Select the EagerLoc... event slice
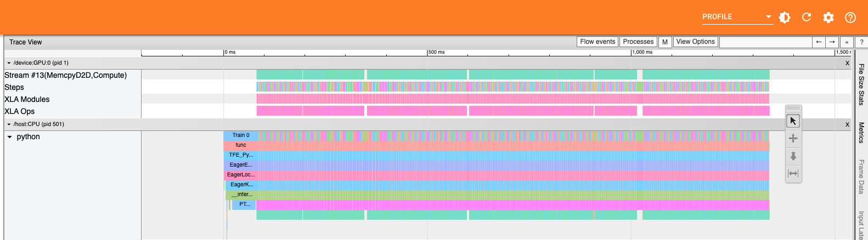Image resolution: width=868 pixels, height=240 pixels. (x=241, y=175)
